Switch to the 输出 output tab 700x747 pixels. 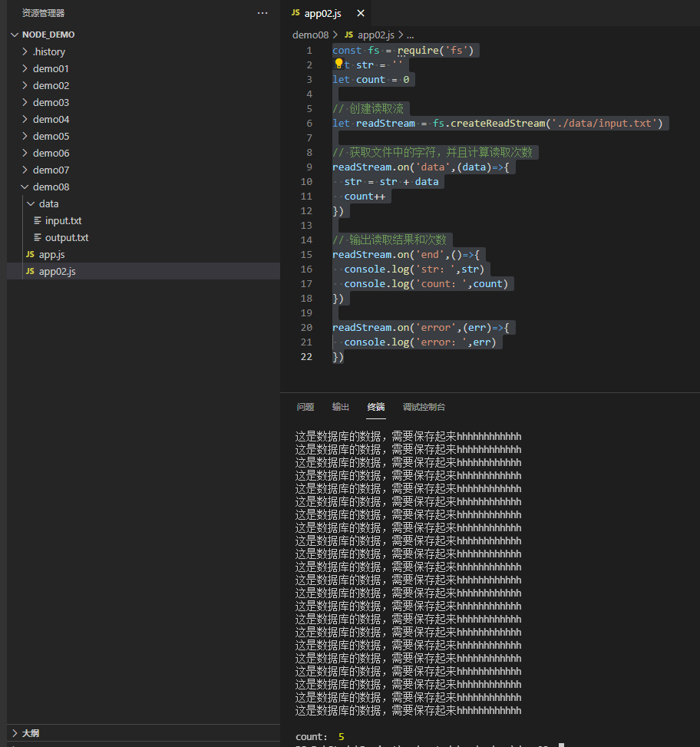coord(341,407)
